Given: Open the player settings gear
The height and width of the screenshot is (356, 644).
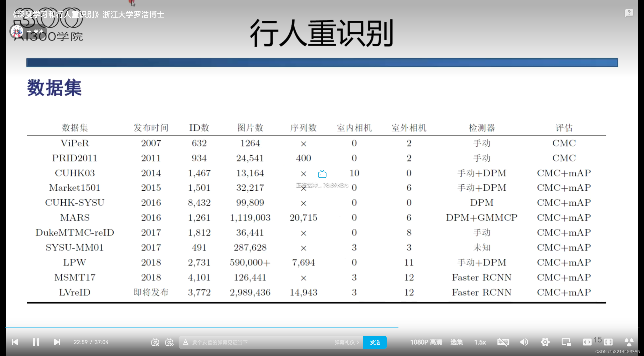Looking at the screenshot, I should (545, 342).
